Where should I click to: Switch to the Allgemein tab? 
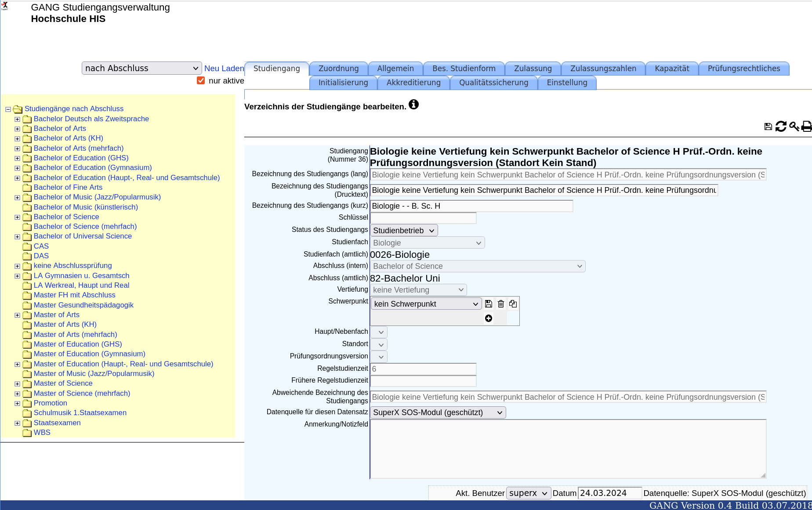(x=395, y=69)
